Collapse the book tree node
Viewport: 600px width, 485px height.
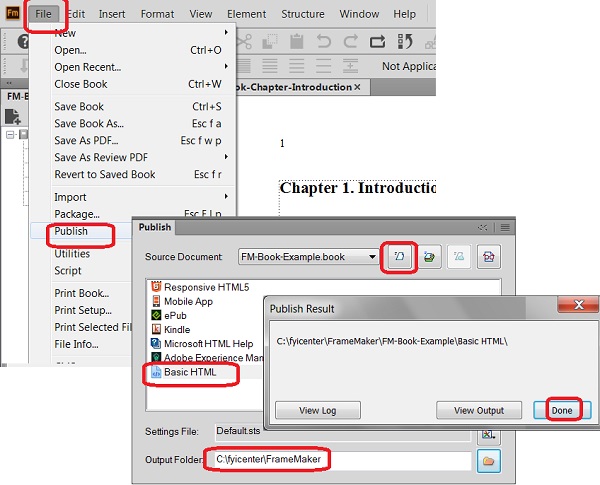coord(10,134)
